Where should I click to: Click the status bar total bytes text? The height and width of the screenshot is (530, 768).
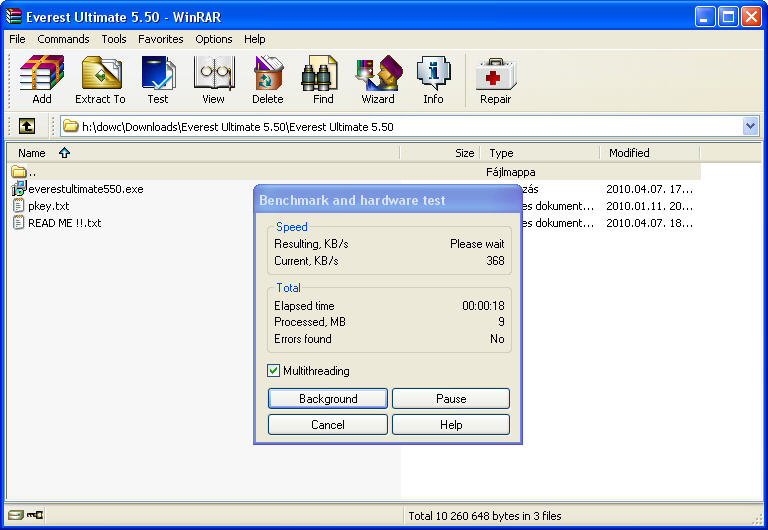pyautogui.click(x=485, y=515)
